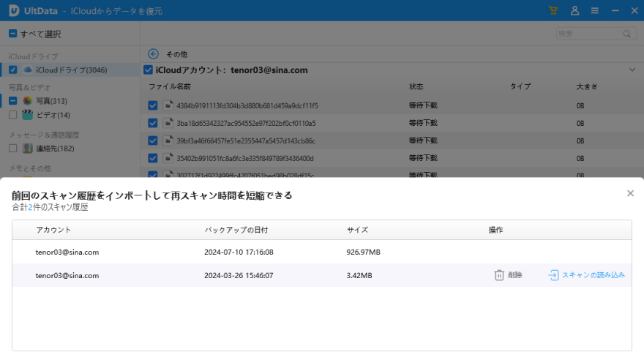
Task: Select history row dated 2024-07-10 17:16:08
Action: [321, 252]
